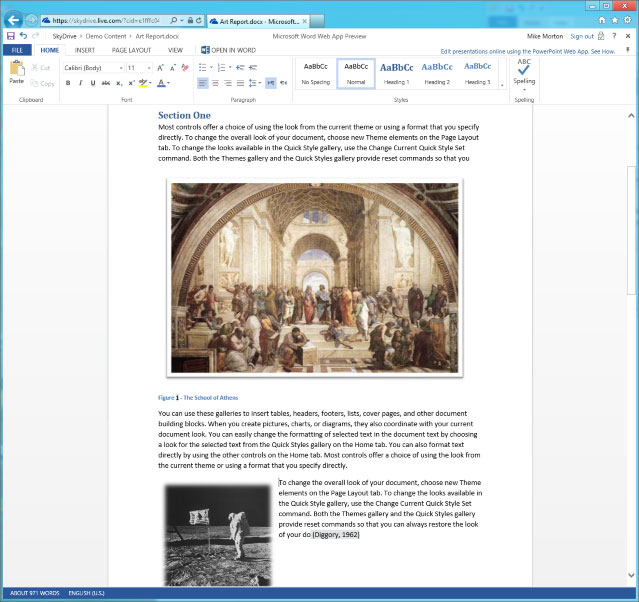Click the Sign out link
This screenshot has width=639, height=602.
coord(582,36)
